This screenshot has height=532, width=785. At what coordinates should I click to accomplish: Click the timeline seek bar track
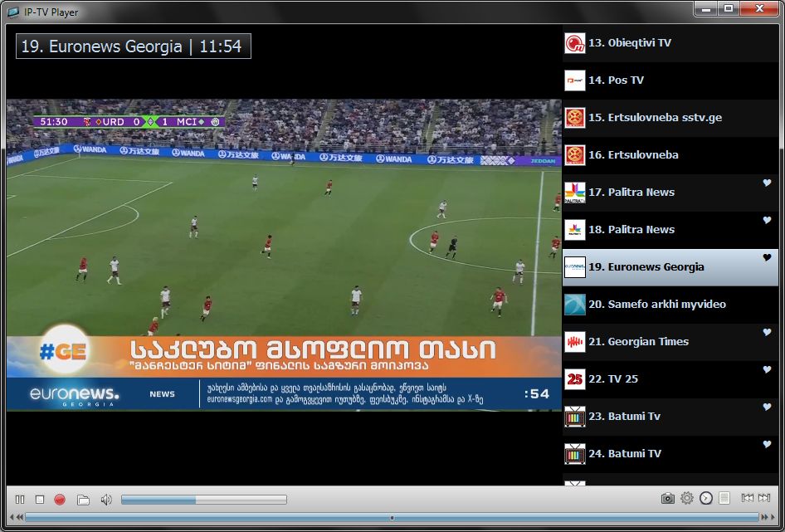click(x=392, y=517)
